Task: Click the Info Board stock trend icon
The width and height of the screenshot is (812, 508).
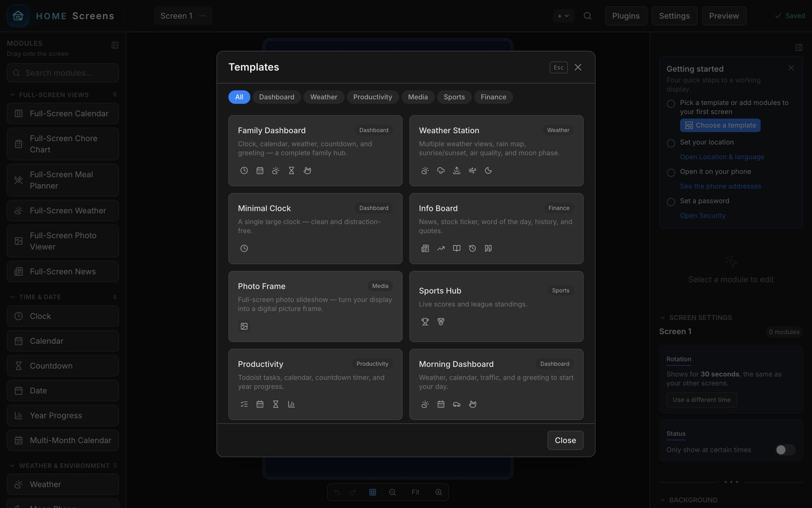Action: click(441, 248)
